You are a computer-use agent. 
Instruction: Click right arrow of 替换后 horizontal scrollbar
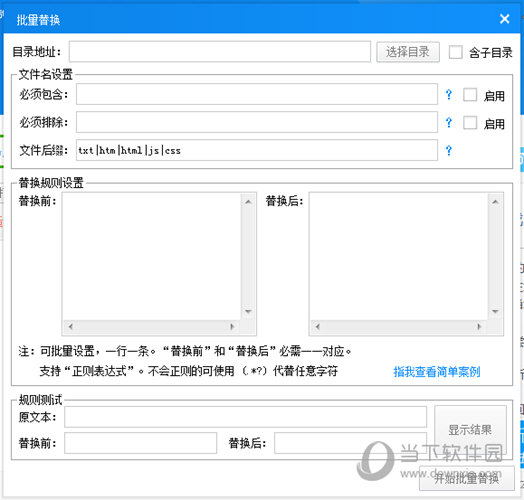point(479,327)
